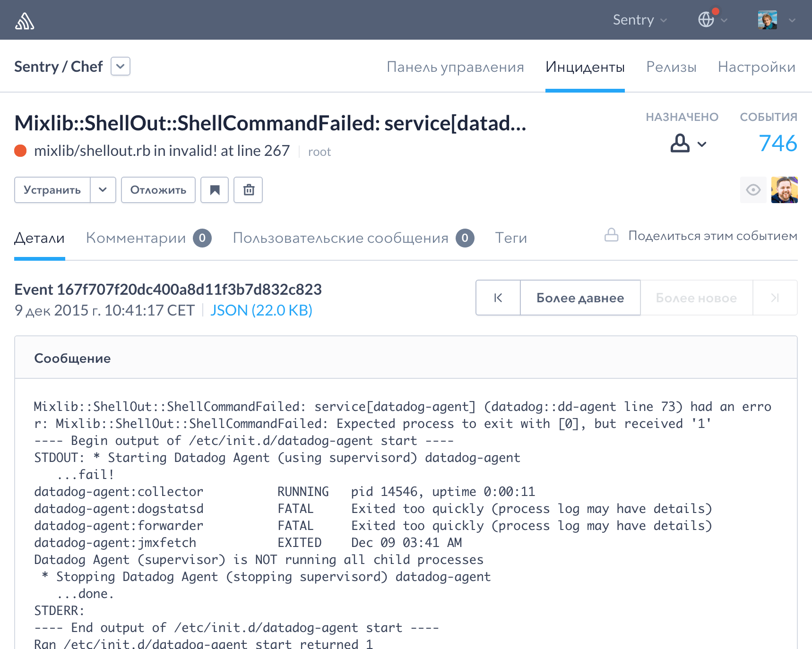Open the JSON (22.0 KB) link
This screenshot has height=649, width=812.
pyautogui.click(x=261, y=310)
